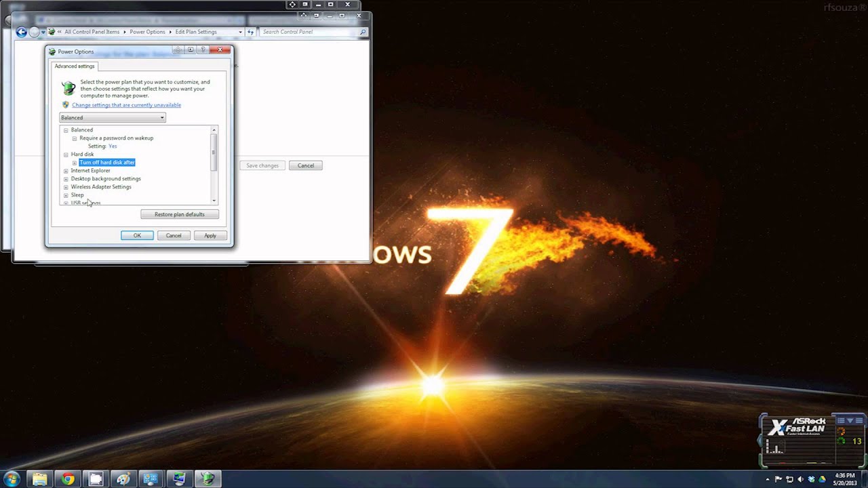
Task: Click Cancel in Edit Plan Settings window
Action: click(x=306, y=165)
